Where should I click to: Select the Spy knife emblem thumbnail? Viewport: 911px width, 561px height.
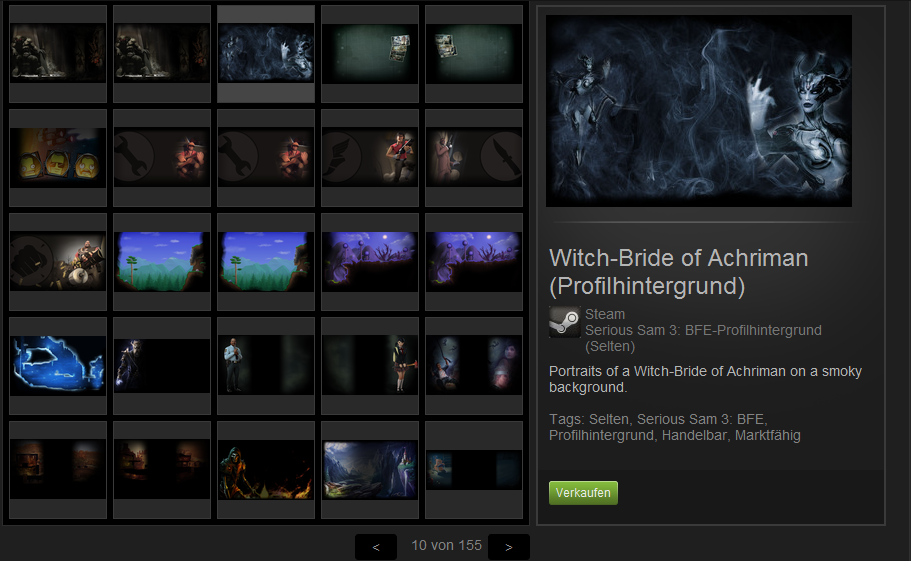[474, 157]
